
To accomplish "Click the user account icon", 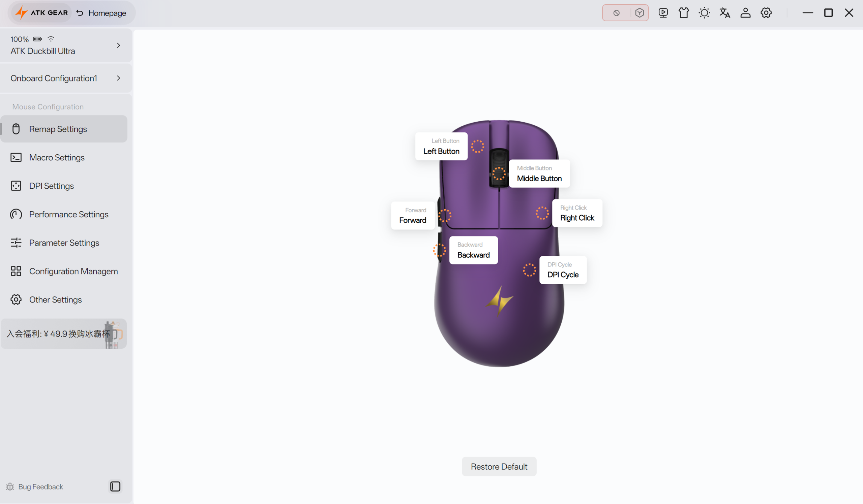I will [745, 13].
